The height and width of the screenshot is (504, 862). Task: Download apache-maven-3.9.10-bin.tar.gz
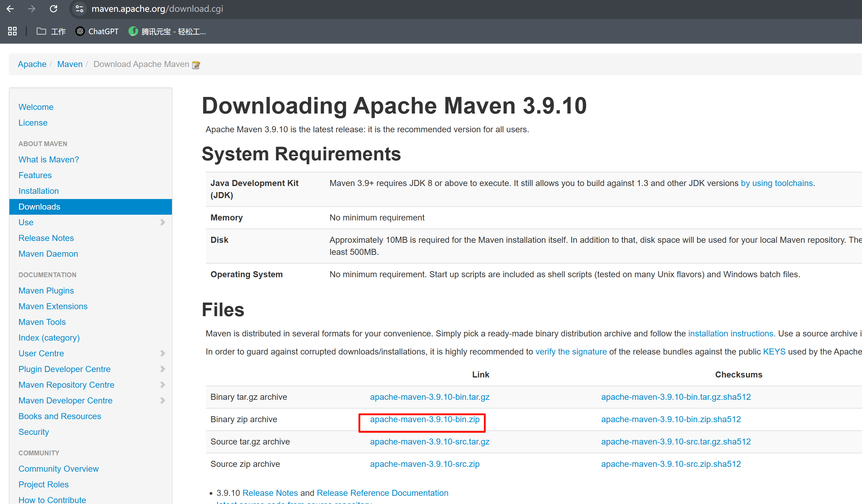[429, 397]
